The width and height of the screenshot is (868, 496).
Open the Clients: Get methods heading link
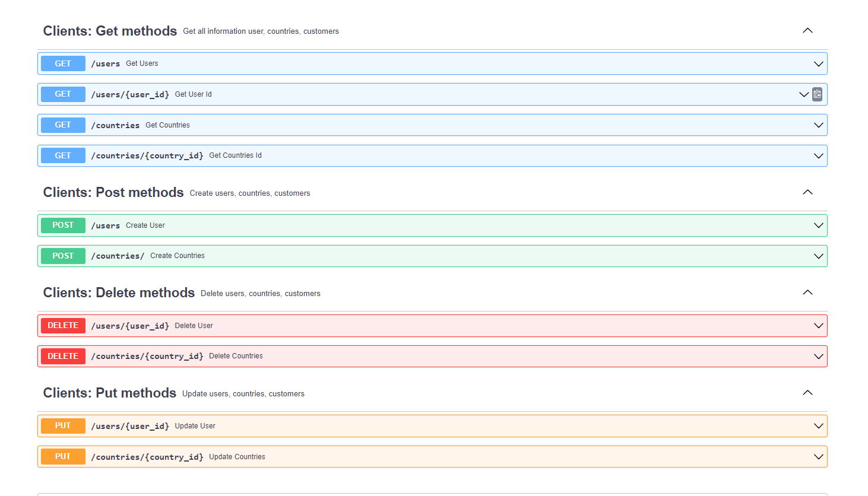click(110, 31)
